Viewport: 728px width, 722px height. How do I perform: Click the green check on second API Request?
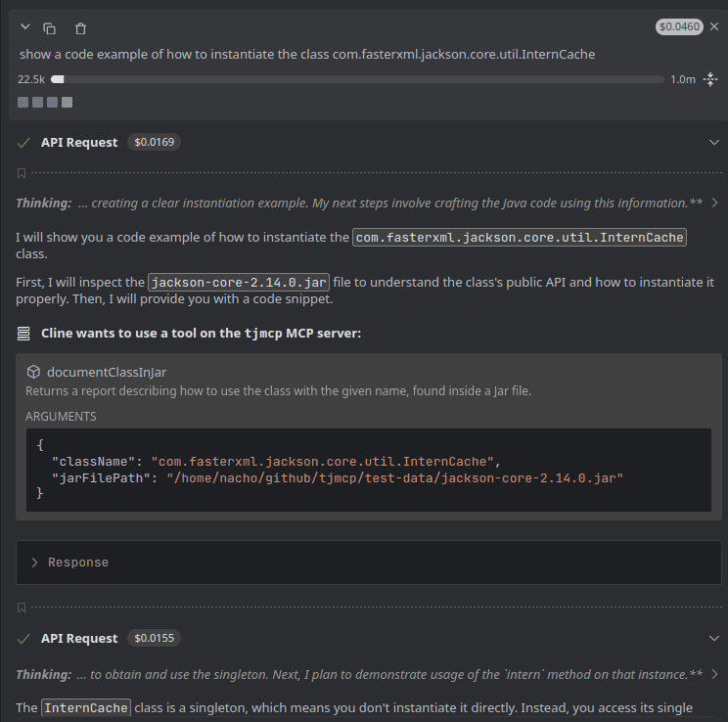[x=23, y=639]
